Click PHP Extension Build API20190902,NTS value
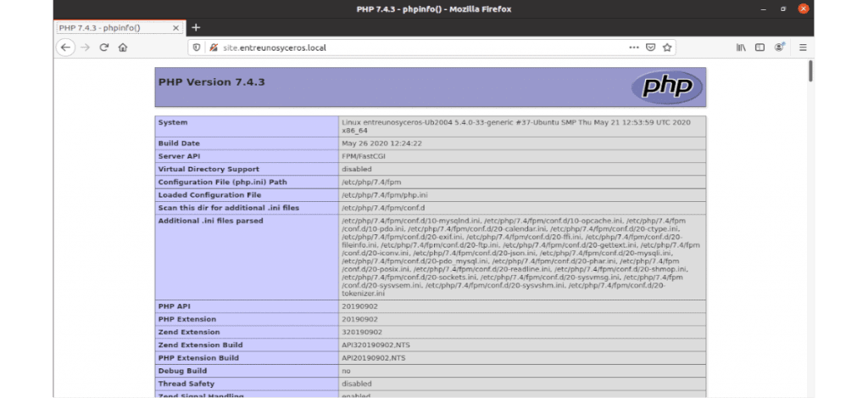The height and width of the screenshot is (398, 868). [374, 358]
